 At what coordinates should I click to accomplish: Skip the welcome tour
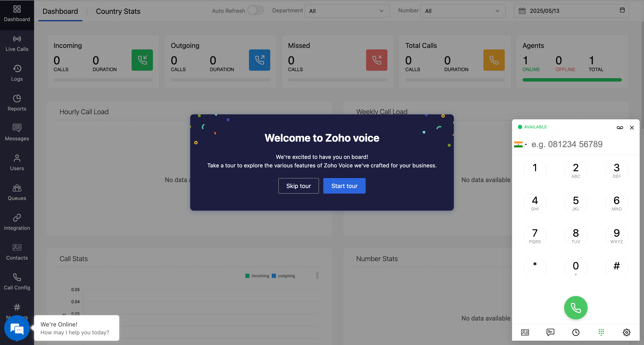(x=299, y=186)
